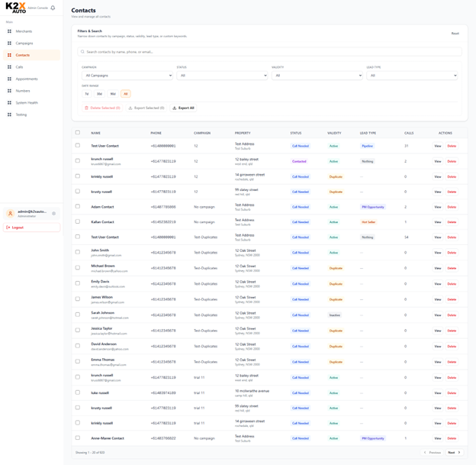Click the Logout button
This screenshot has height=465, width=476.
tap(15, 228)
